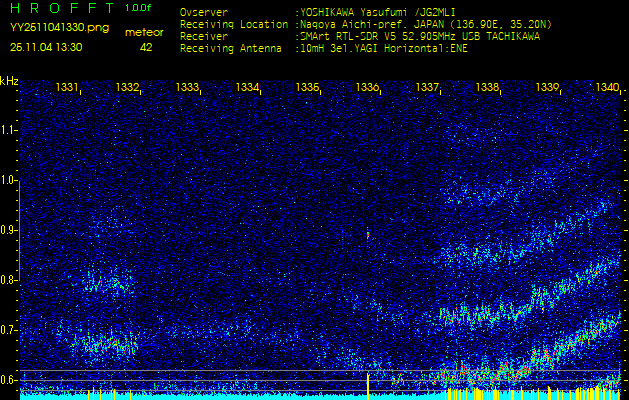Click the Ovserver label
This screenshot has width=629, height=400.
tap(204, 13)
